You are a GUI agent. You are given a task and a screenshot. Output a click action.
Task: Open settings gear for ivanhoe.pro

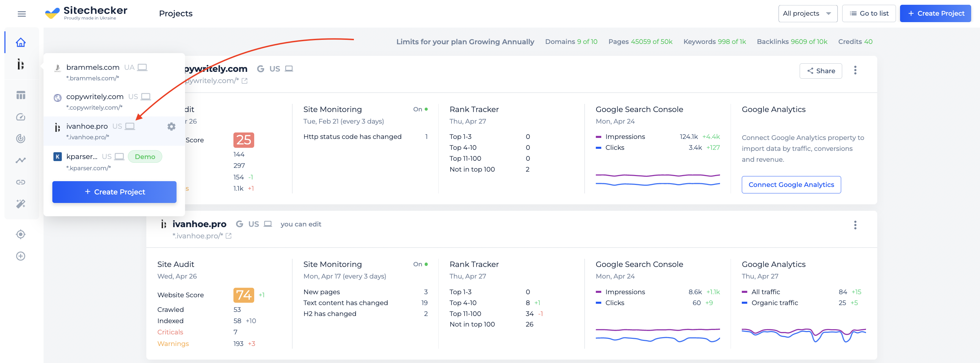tap(171, 126)
